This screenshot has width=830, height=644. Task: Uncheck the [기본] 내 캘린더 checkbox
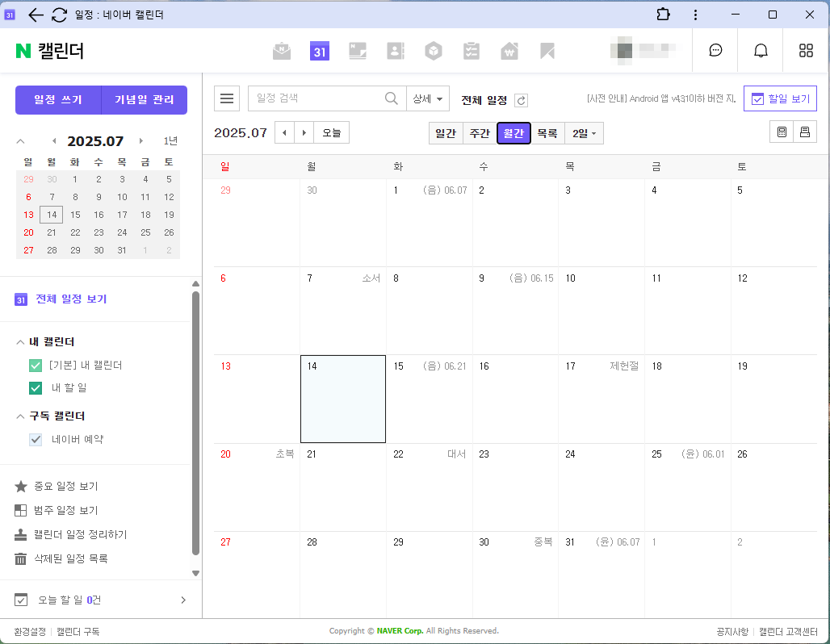[35, 365]
